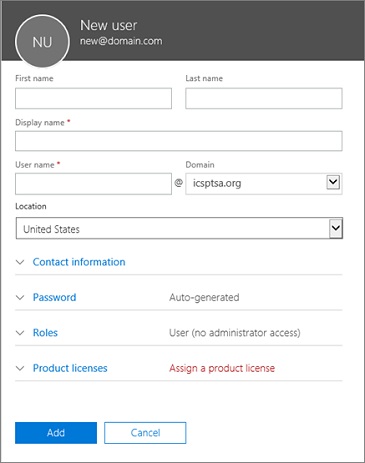Screen dimensions: 365x463
Task: Click the Assign a product license text
Action: coord(222,368)
